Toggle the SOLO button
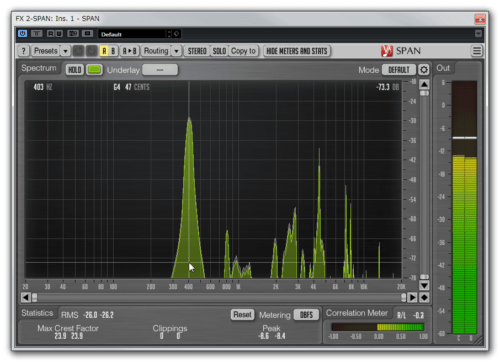 (x=219, y=51)
